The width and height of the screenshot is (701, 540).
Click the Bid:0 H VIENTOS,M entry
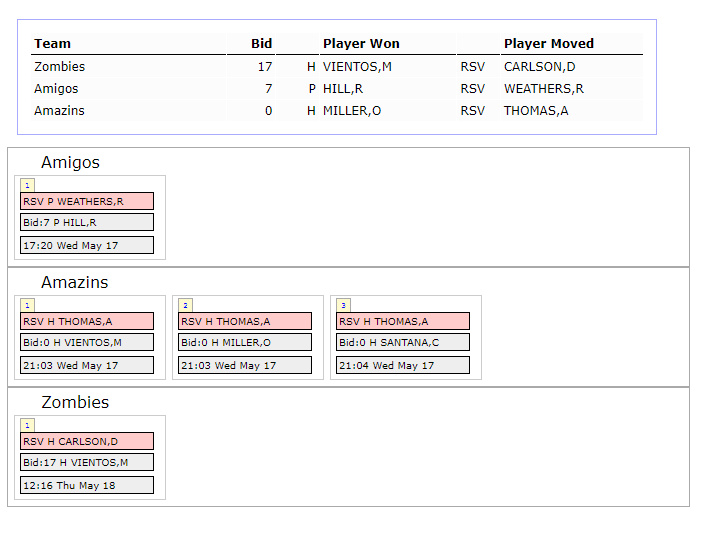click(87, 342)
